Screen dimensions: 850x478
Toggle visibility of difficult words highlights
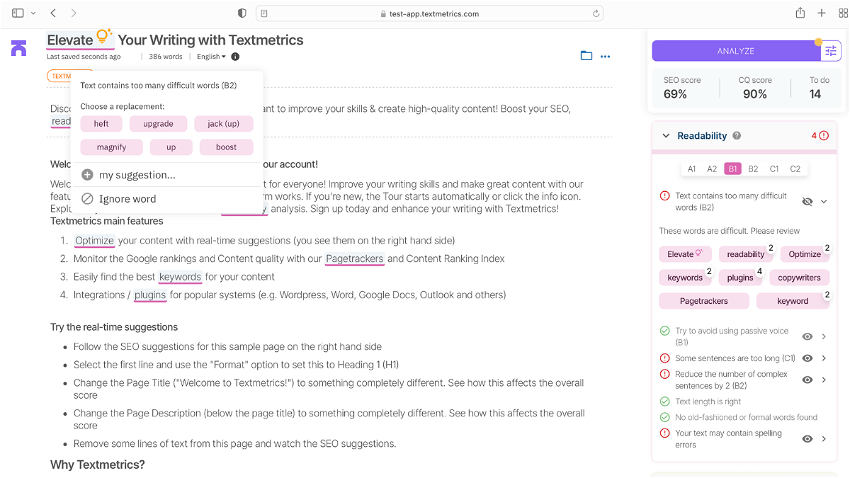pos(807,202)
